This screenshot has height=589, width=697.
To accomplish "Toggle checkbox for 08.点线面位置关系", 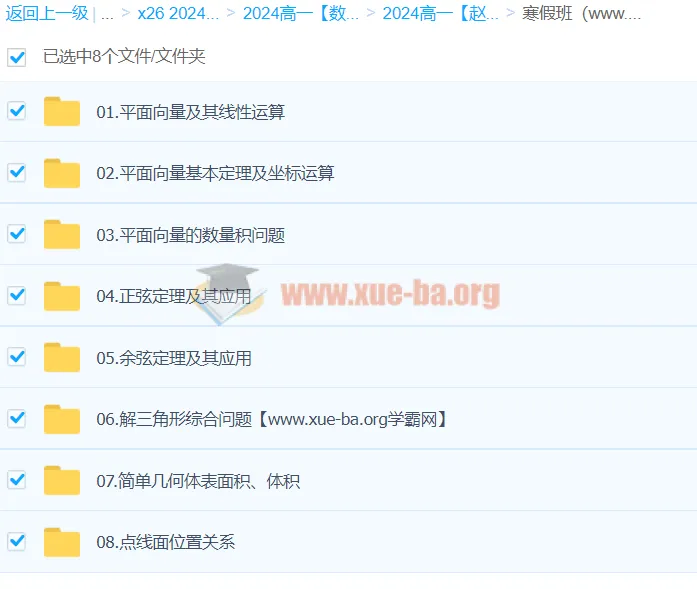I will (x=16, y=542).
